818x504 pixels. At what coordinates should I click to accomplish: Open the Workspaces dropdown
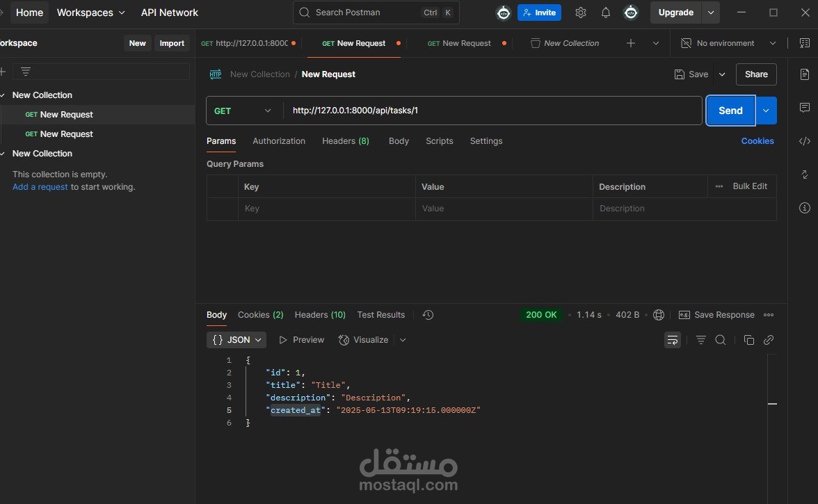click(90, 13)
